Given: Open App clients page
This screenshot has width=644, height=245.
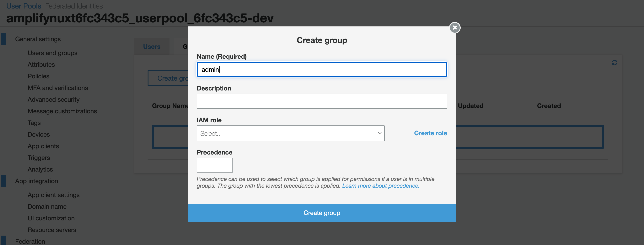Looking at the screenshot, I should point(43,146).
